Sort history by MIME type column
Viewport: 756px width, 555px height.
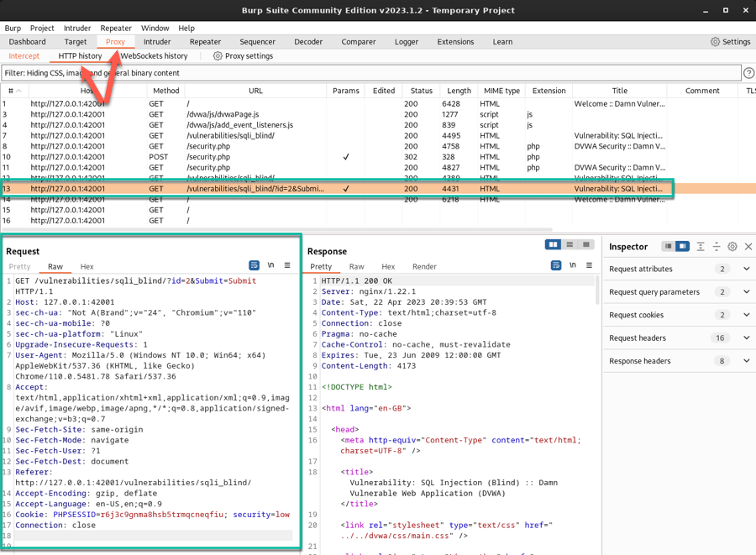(501, 91)
